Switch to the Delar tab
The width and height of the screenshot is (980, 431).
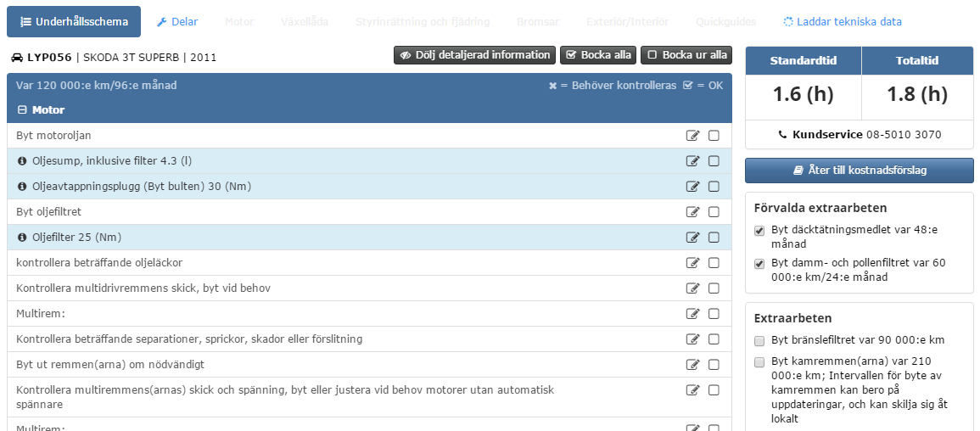[x=176, y=22]
